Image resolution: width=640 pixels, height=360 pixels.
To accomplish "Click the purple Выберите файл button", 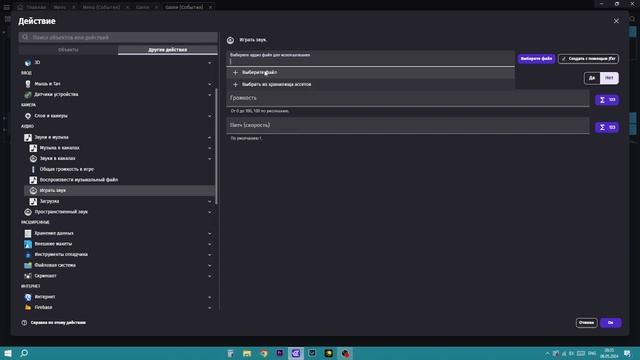I will click(536, 59).
